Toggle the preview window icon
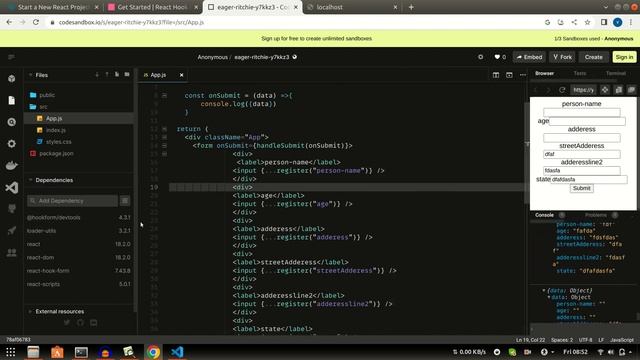The width and height of the screenshot is (640, 360). coord(509,75)
